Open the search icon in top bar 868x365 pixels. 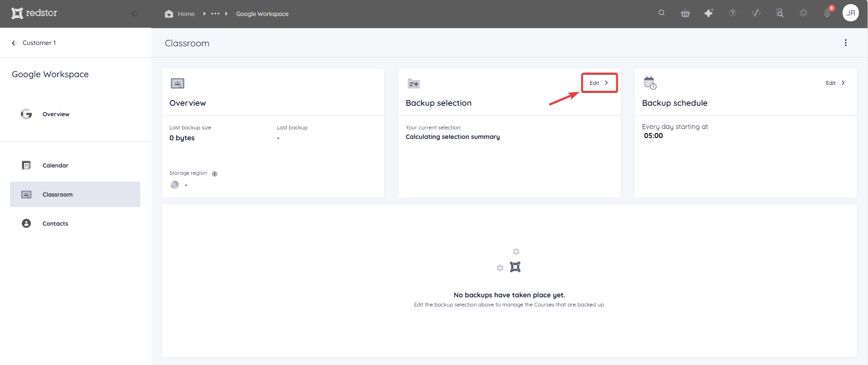[x=662, y=13]
